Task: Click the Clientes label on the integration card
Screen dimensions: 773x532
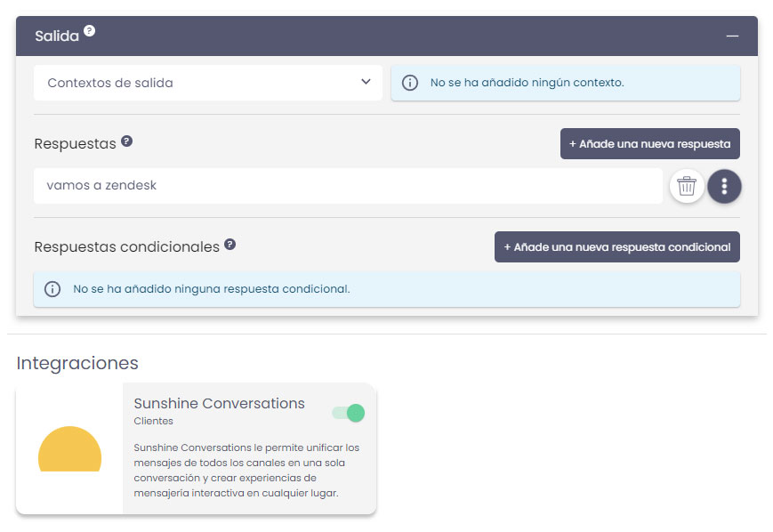Action: [x=153, y=421]
